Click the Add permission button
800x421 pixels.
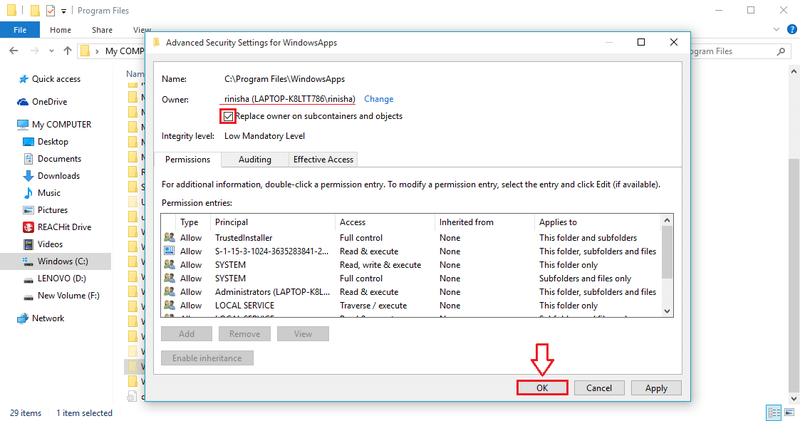click(x=186, y=334)
